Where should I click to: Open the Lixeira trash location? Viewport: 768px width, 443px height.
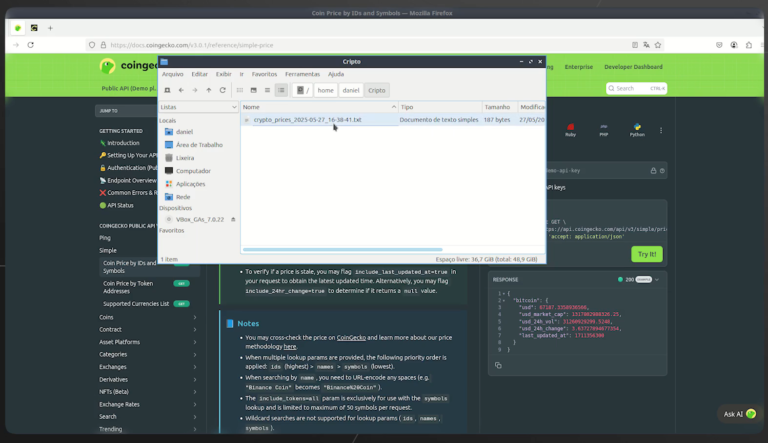[185, 158]
